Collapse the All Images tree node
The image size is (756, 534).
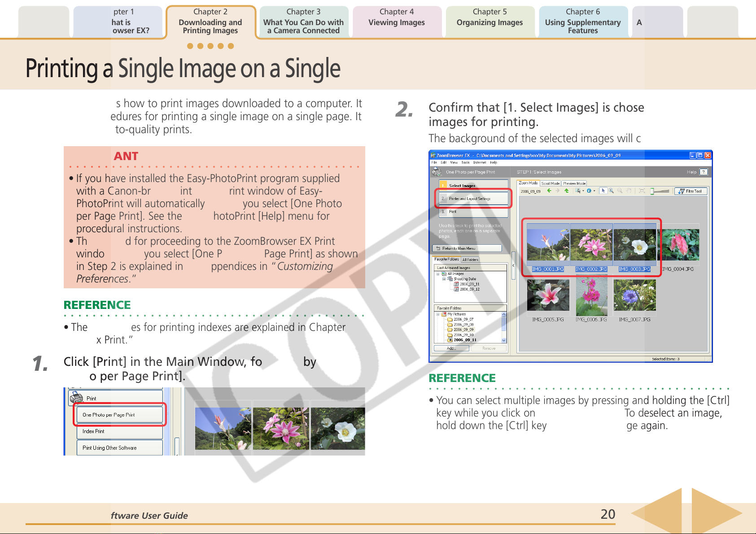pos(438,274)
